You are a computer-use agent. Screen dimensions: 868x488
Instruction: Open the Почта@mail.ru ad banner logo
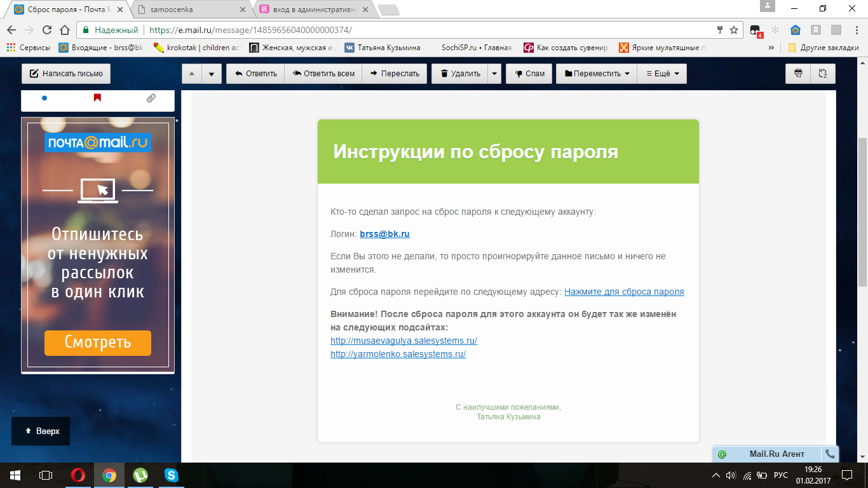pyautogui.click(x=98, y=143)
